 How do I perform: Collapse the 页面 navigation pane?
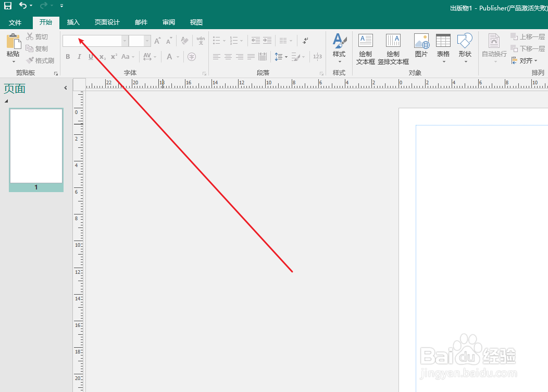pos(65,88)
